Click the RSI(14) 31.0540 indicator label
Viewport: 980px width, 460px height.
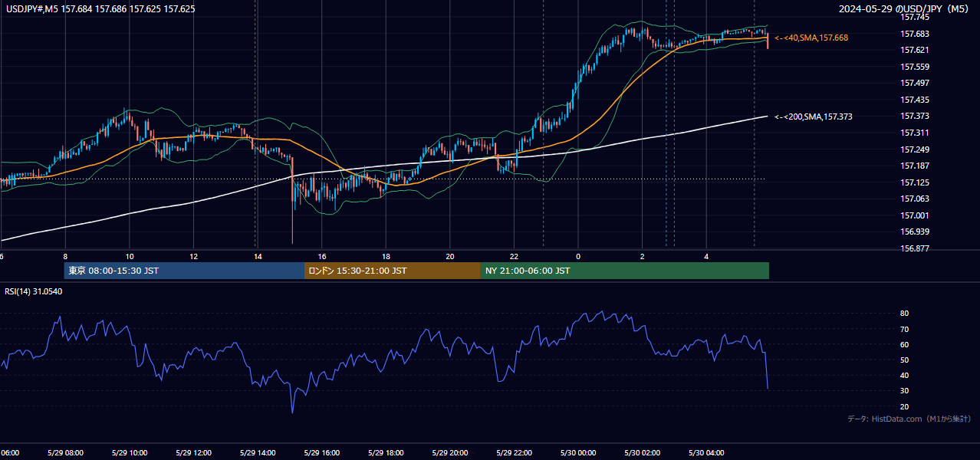(34, 291)
